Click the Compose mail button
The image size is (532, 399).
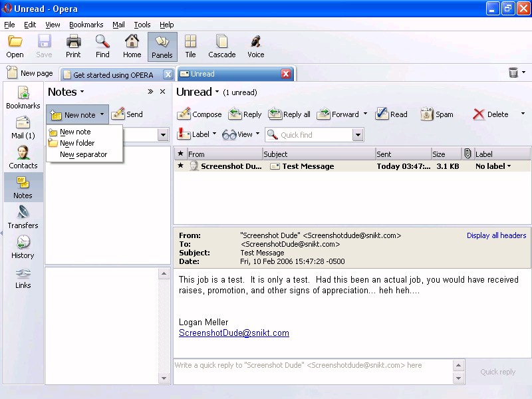coord(199,114)
